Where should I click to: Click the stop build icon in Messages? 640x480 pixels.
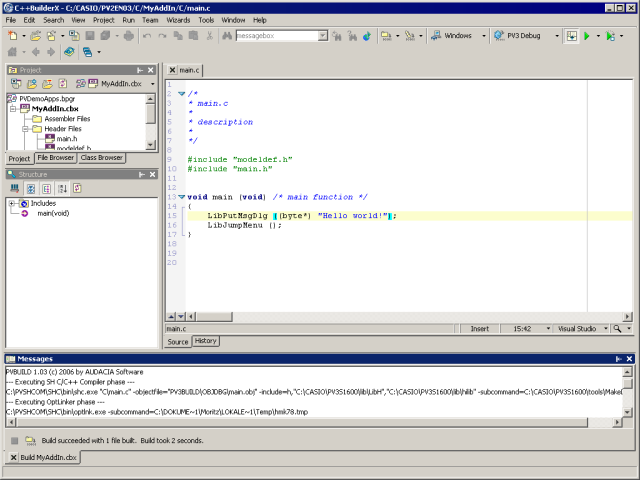coord(15,440)
